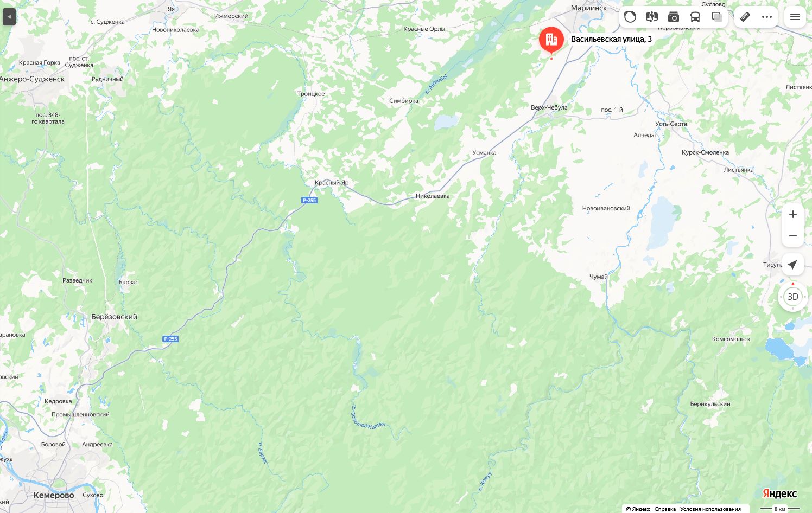This screenshot has width=812, height=513.
Task: Expand the collapsed side panel arrow
Action: point(9,17)
